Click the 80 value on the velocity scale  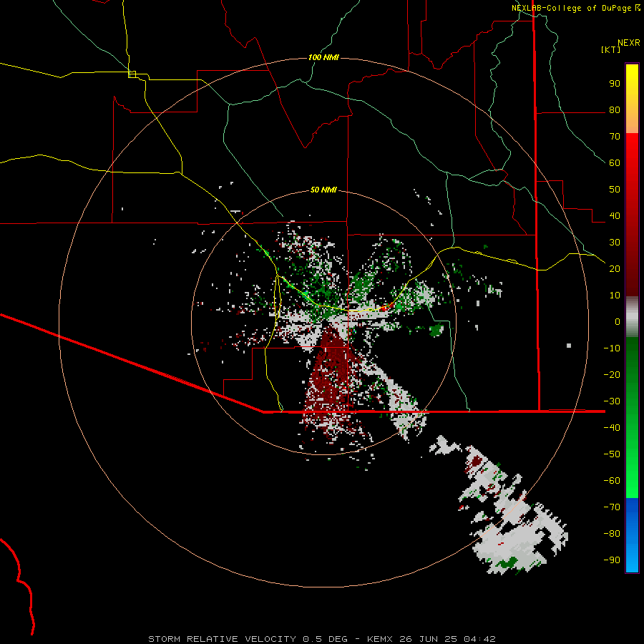pyautogui.click(x=615, y=110)
